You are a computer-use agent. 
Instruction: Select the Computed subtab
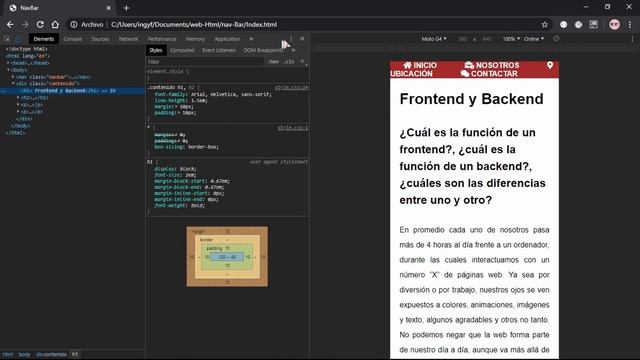coord(182,50)
